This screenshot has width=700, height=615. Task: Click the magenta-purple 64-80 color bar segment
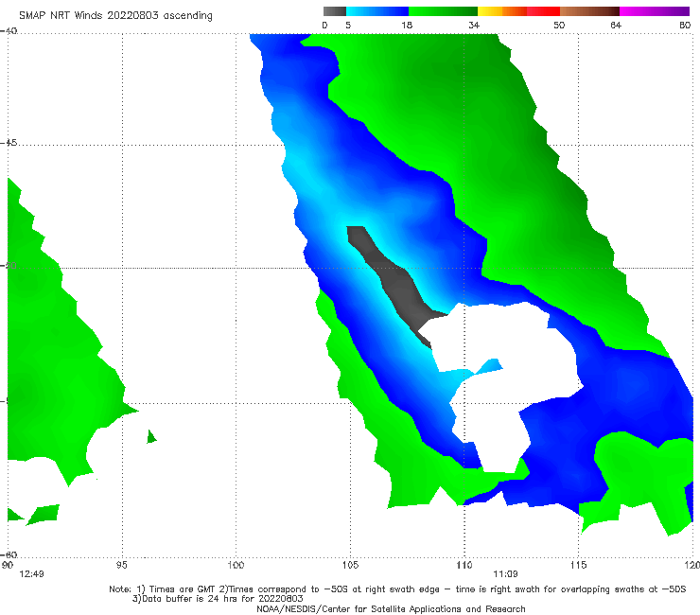click(655, 11)
